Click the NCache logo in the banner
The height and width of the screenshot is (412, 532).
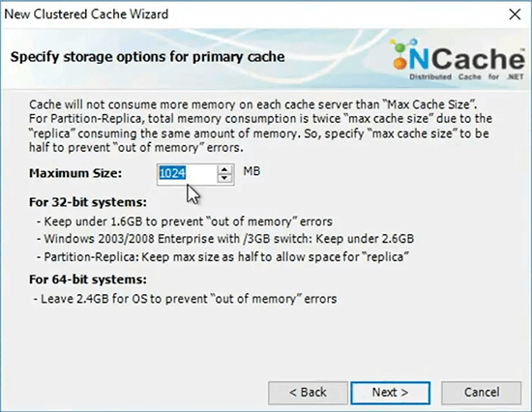458,59
